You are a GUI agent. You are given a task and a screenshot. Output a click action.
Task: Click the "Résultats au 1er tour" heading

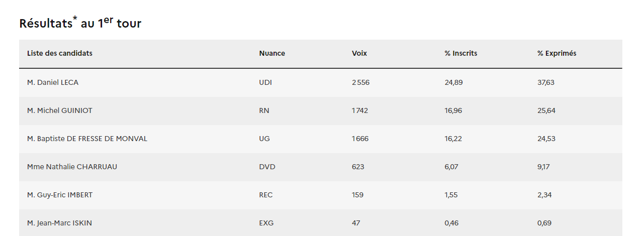pyautogui.click(x=80, y=23)
